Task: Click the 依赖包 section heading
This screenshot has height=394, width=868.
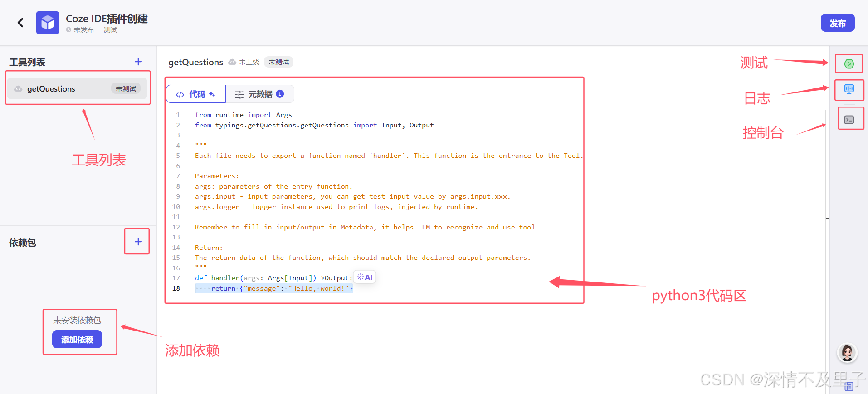Action: [23, 243]
